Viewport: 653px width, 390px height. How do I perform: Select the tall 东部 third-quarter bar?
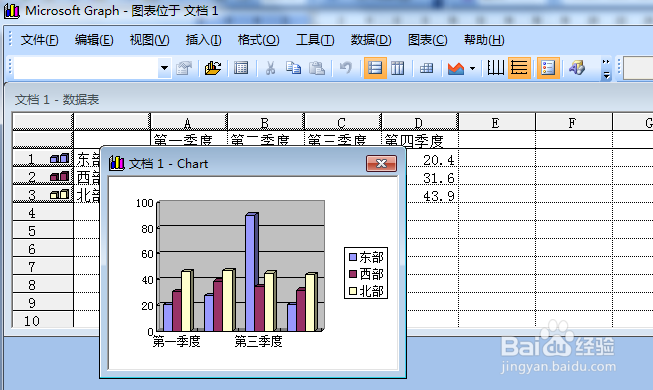coord(251,272)
